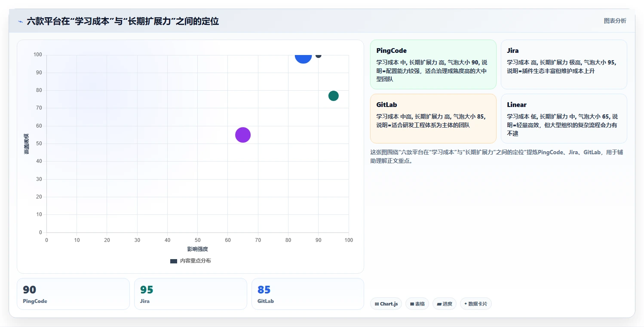
Task: Toggle the 内容重点分布 legend item
Action: coord(190,261)
